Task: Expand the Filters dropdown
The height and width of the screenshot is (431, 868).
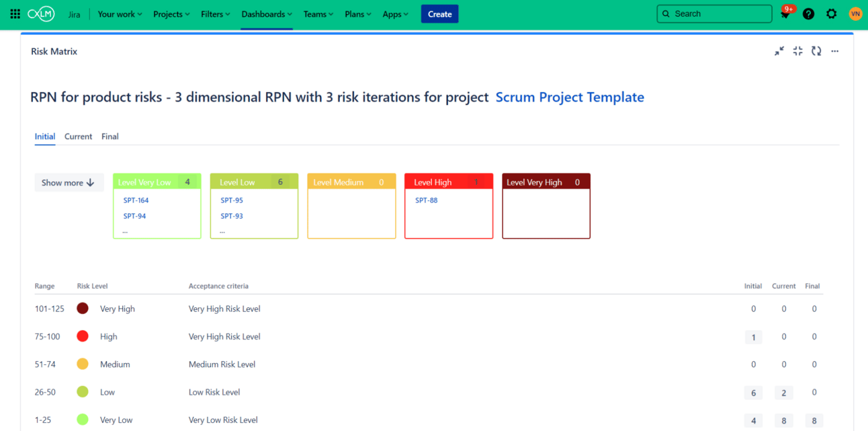Action: [216, 14]
